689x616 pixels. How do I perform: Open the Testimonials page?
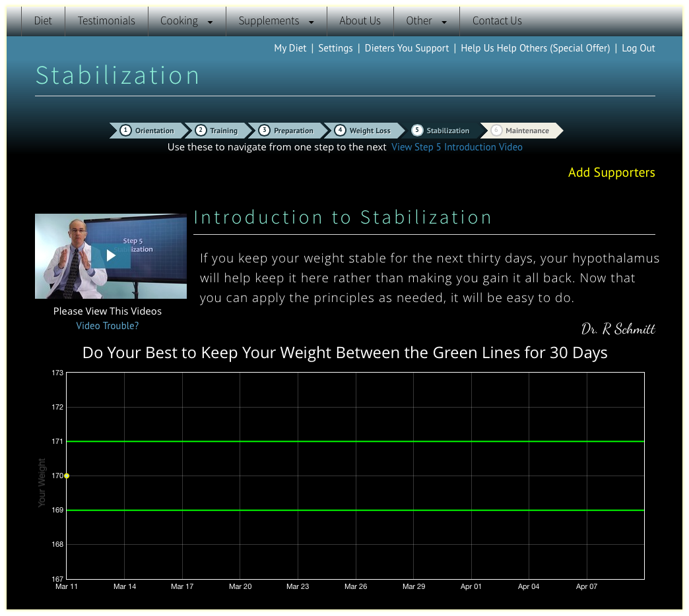pos(106,21)
